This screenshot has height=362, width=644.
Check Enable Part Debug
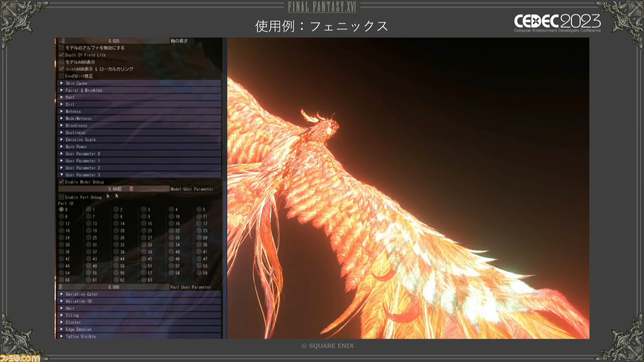[61, 197]
